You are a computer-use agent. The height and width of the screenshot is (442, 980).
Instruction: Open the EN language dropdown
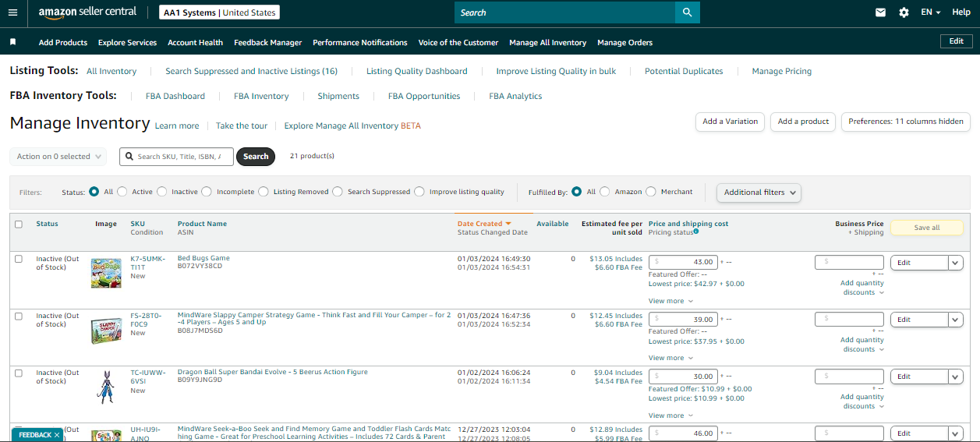click(x=930, y=12)
